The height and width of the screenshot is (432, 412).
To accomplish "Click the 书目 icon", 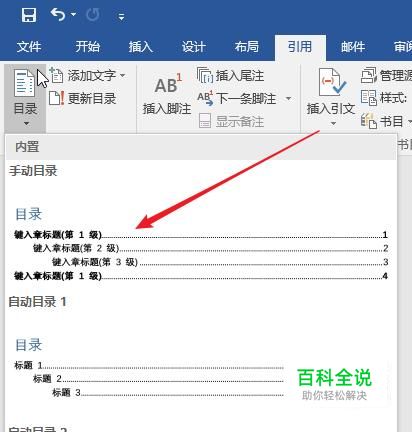I will pyautogui.click(x=369, y=121).
